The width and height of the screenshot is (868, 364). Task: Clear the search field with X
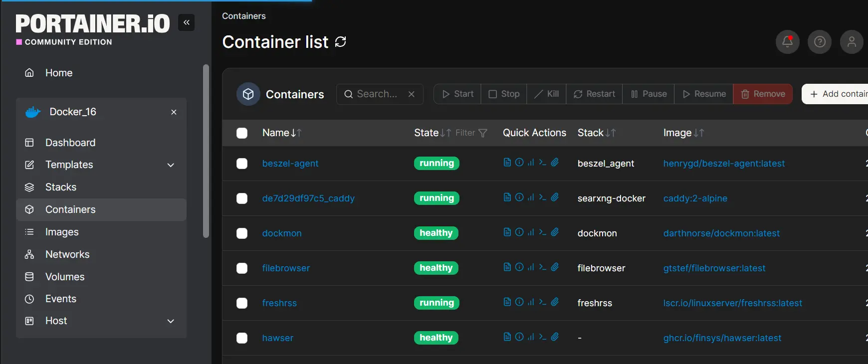click(x=412, y=94)
